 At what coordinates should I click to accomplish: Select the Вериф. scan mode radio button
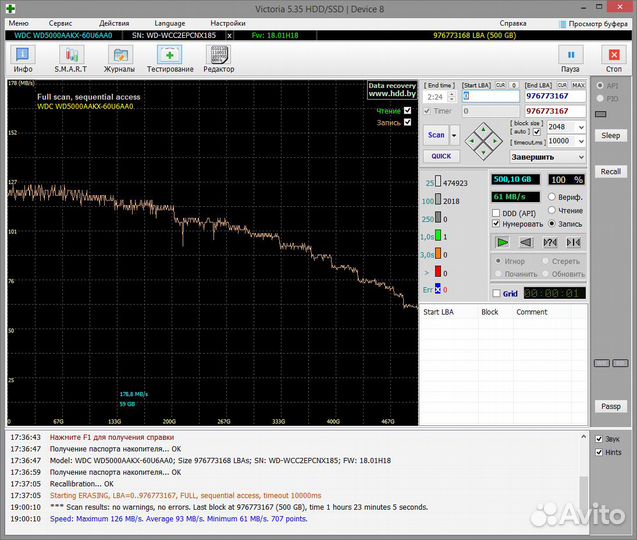(x=552, y=198)
